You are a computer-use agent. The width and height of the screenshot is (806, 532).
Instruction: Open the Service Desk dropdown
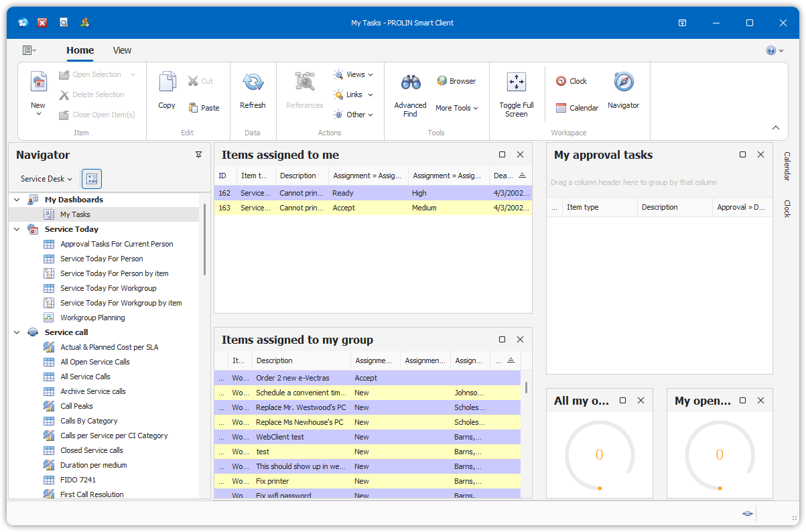pyautogui.click(x=46, y=179)
